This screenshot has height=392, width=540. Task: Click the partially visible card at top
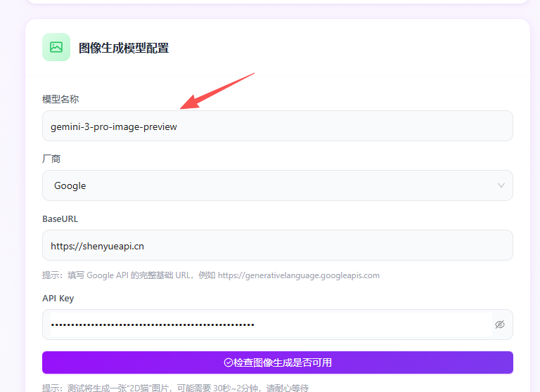277,2
